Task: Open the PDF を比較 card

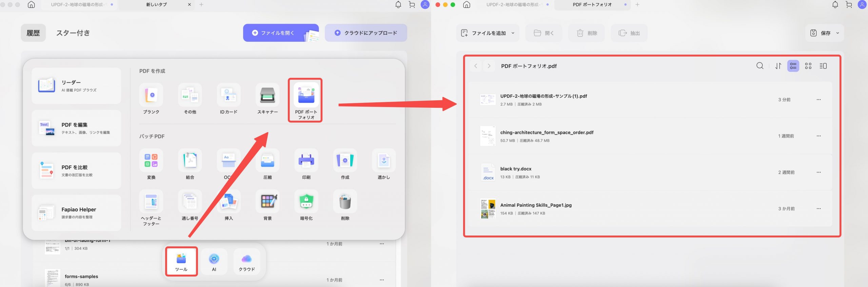Action: [x=76, y=170]
